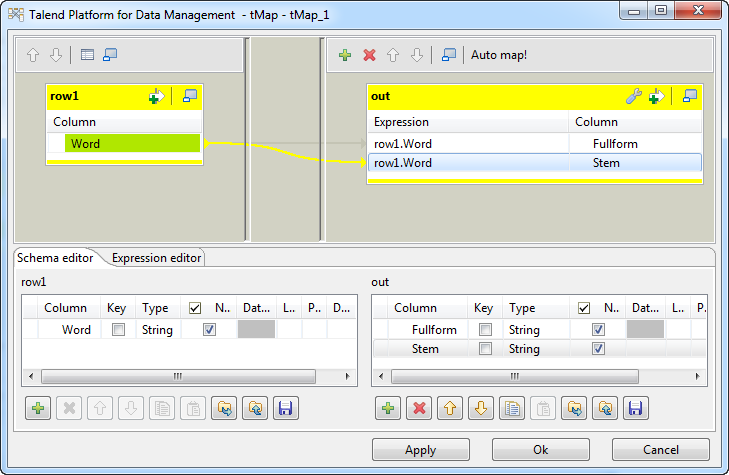
Task: Toggle the Key checkbox for Word
Action: point(119,330)
